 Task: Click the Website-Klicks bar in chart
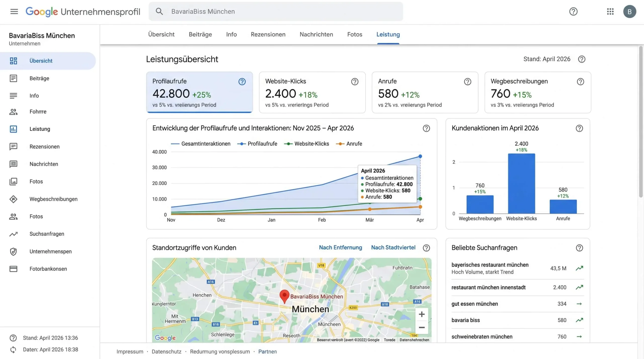pyautogui.click(x=521, y=184)
